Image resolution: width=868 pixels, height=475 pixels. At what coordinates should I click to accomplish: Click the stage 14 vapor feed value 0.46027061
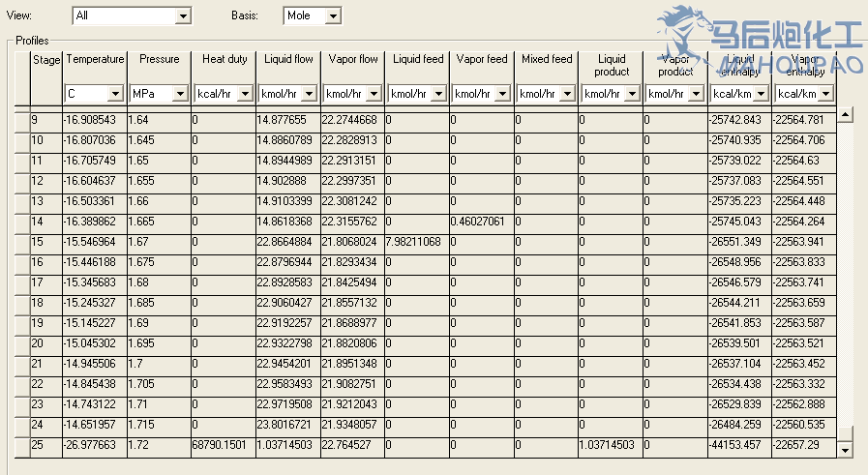coord(481,221)
